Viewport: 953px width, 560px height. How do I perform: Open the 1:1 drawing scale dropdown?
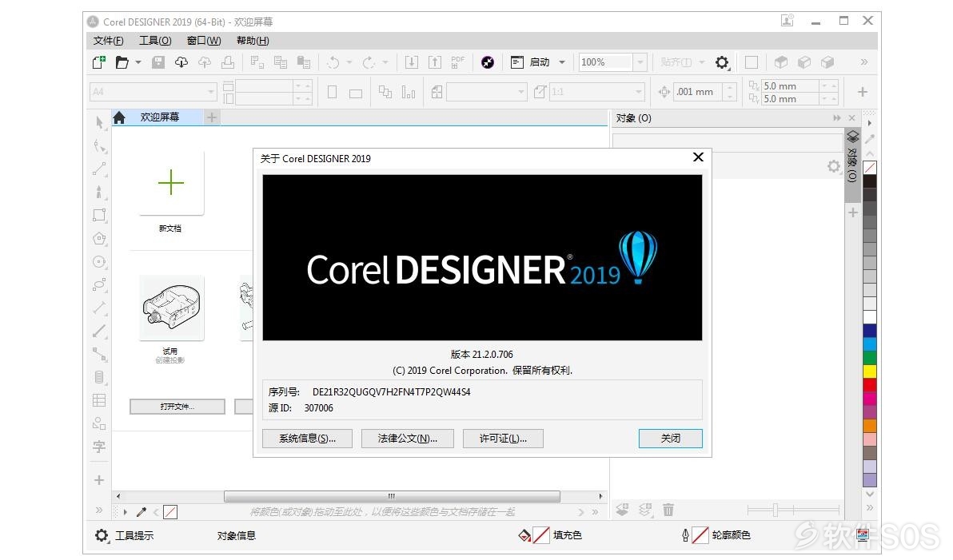point(639,92)
